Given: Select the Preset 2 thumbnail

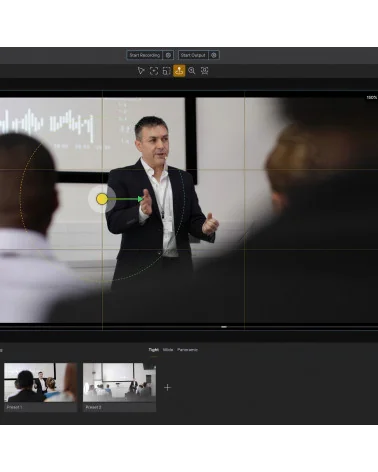Looking at the screenshot, I should click(x=119, y=382).
